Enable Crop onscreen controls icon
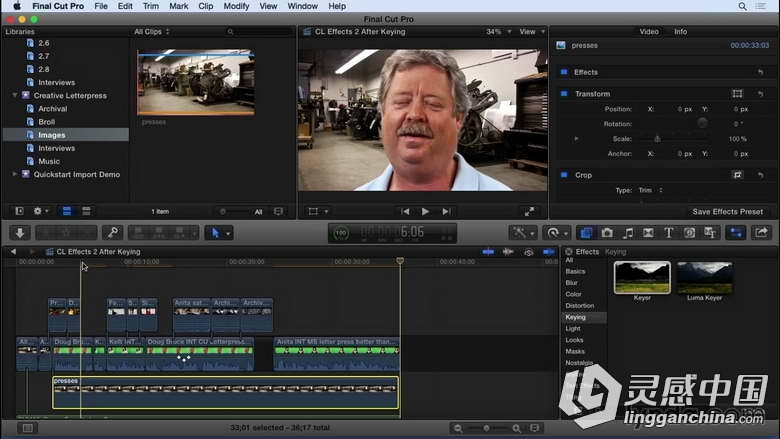Screen dimensions: 780x439 (x=737, y=175)
